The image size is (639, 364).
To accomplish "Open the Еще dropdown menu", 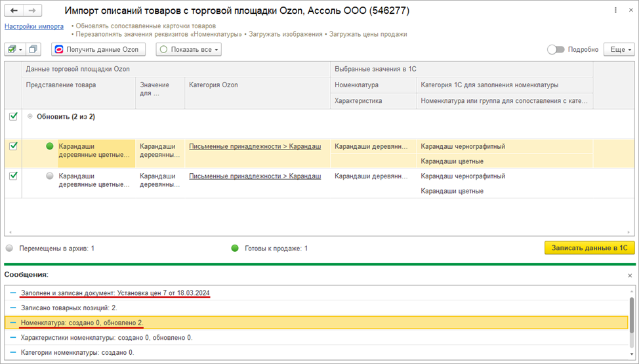I will (x=621, y=50).
